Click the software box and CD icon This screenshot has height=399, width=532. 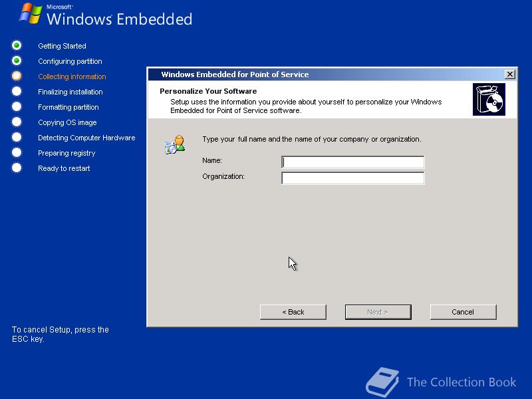489,99
